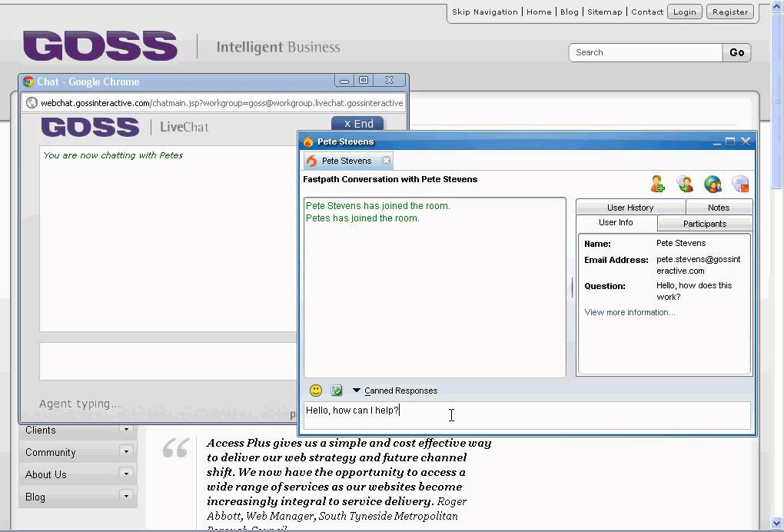The height and width of the screenshot is (532, 784).
Task: Expand the Clients menu arrow
Action: tap(127, 430)
